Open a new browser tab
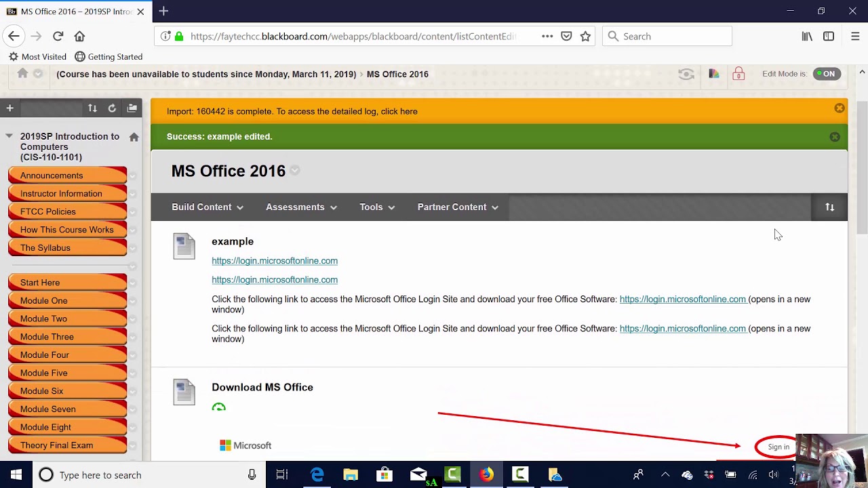868x488 pixels. (x=163, y=11)
